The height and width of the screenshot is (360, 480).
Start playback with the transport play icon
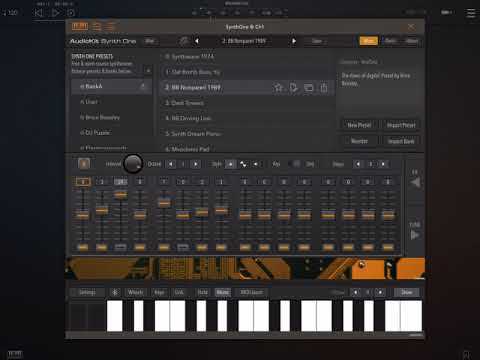pos(55,13)
